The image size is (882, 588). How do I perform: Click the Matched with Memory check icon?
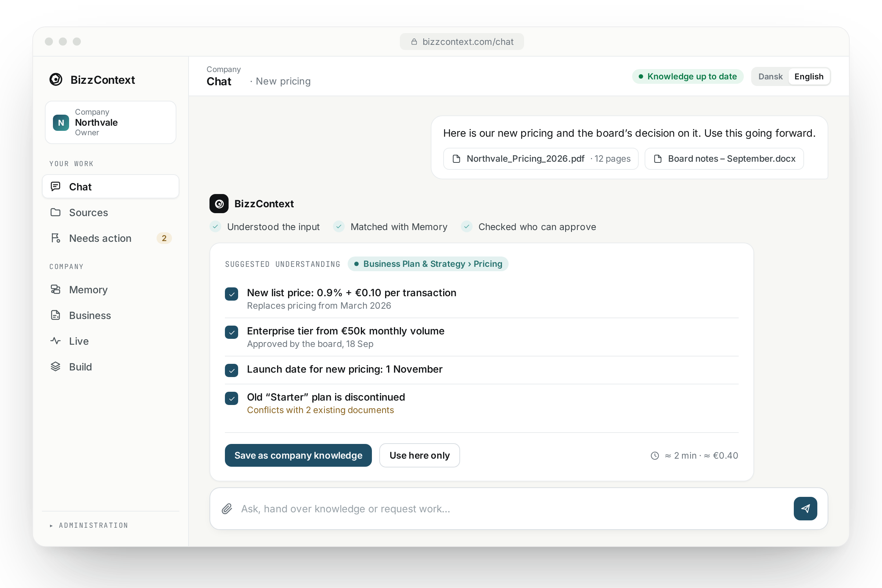coord(338,226)
